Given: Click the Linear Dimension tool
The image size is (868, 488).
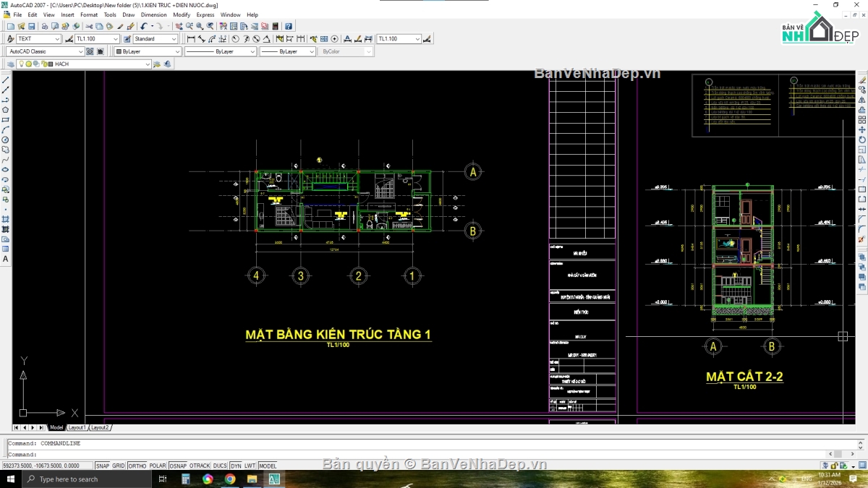Looking at the screenshot, I should click(191, 38).
